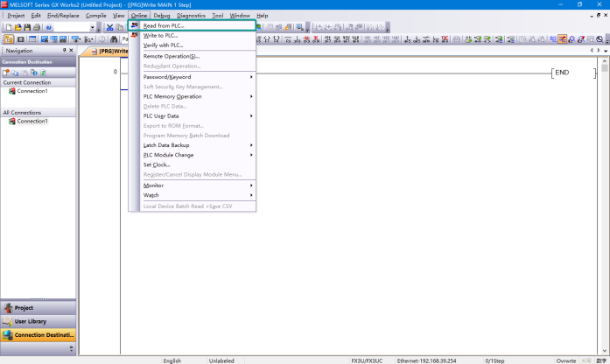610x364 pixels.
Task: Click the Copy icon beside the scissors
Action: (119, 28)
